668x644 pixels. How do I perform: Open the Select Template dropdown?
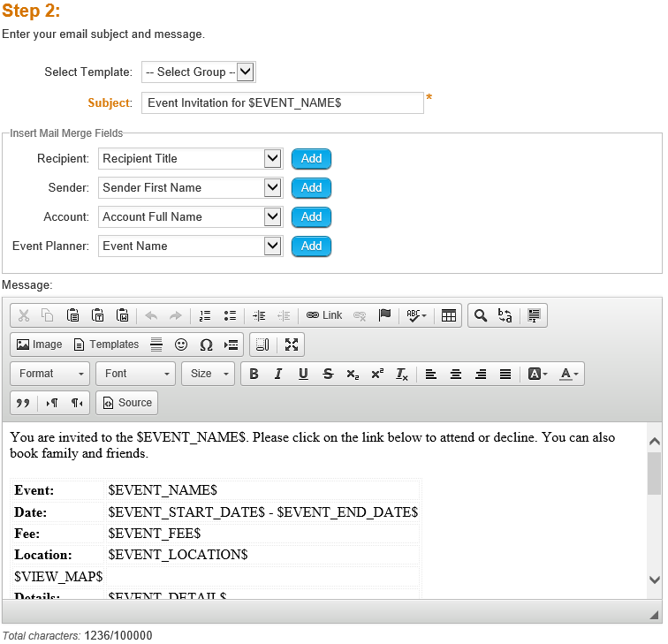pyautogui.click(x=199, y=72)
